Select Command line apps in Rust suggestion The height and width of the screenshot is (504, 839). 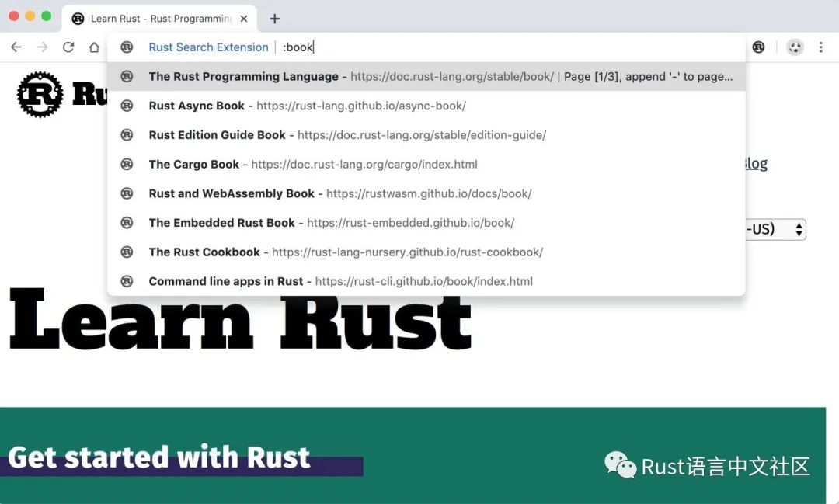point(426,281)
